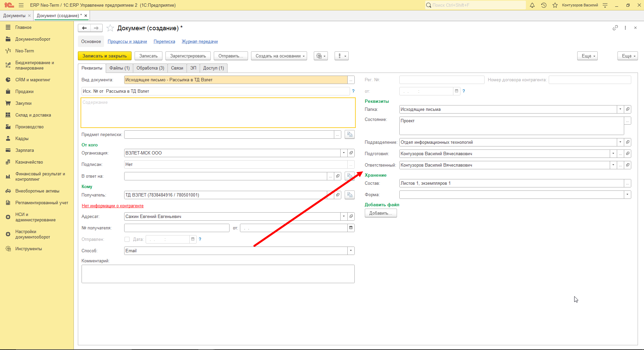Click copy icon next to Предмет переписки

[350, 134]
